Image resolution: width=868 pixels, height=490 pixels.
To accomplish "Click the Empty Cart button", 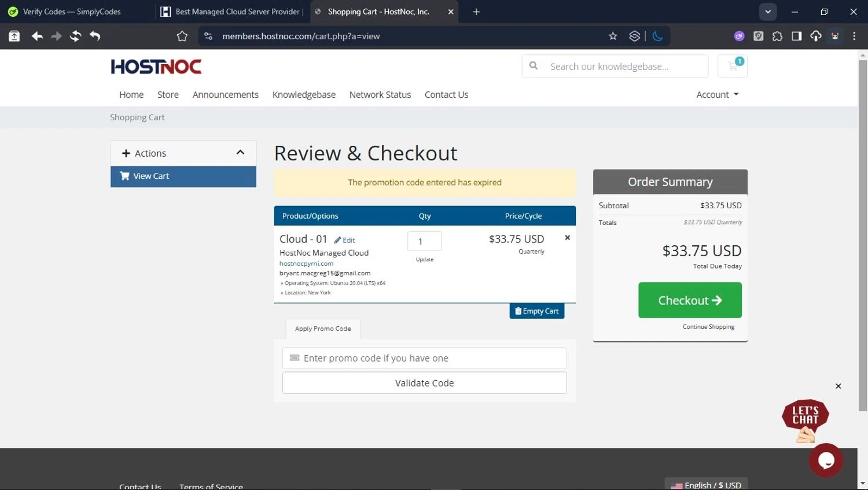I will point(537,311).
